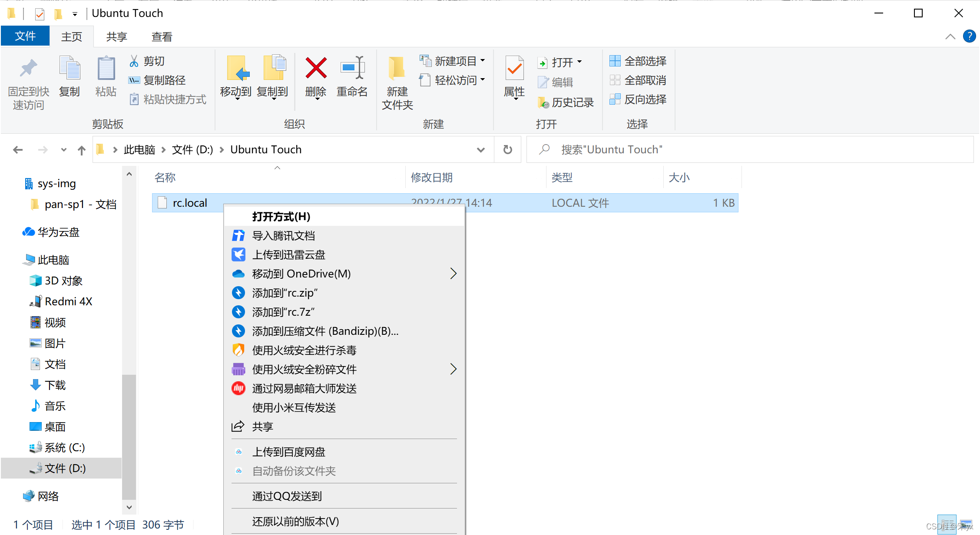Viewport: 980px width, 535px height.
Task: Click the Paste clipboard icon
Action: [106, 68]
